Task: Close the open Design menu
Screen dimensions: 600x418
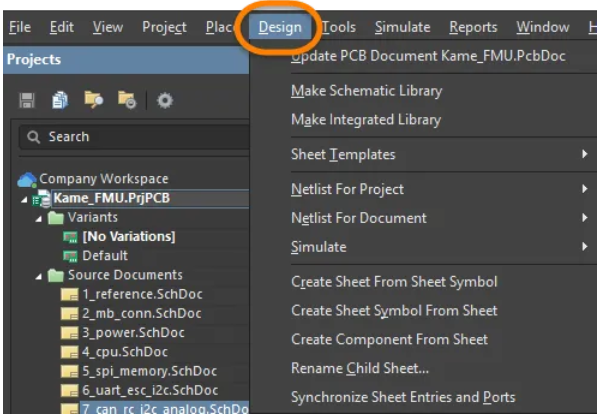Action: coord(280,27)
